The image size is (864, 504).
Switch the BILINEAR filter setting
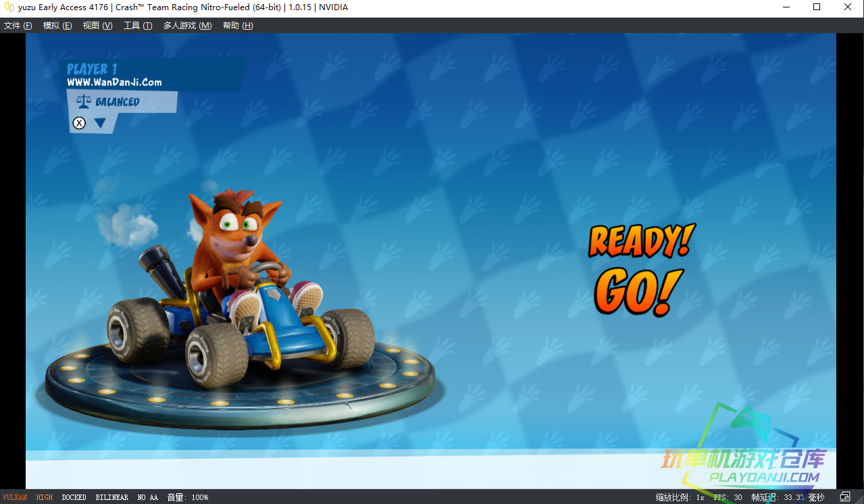point(111,497)
